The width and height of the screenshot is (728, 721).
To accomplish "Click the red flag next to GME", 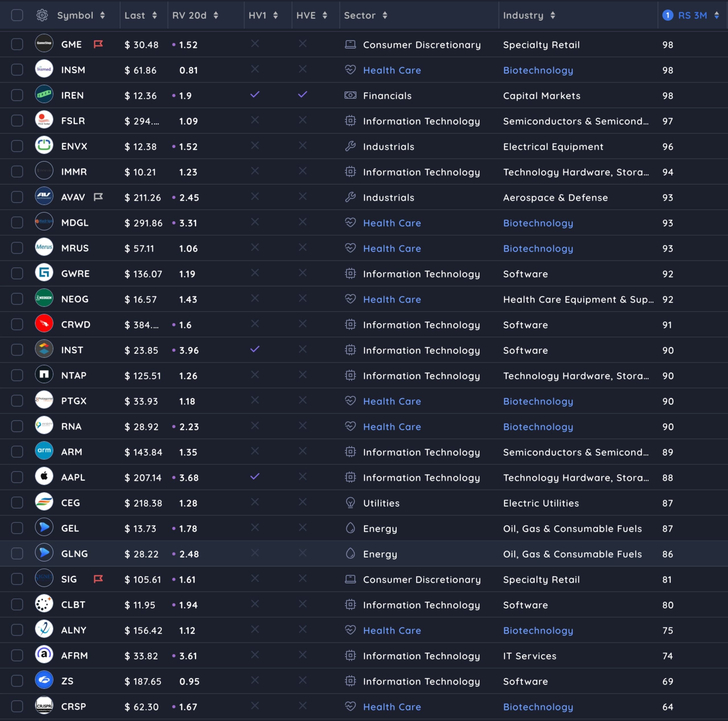I will [98, 44].
